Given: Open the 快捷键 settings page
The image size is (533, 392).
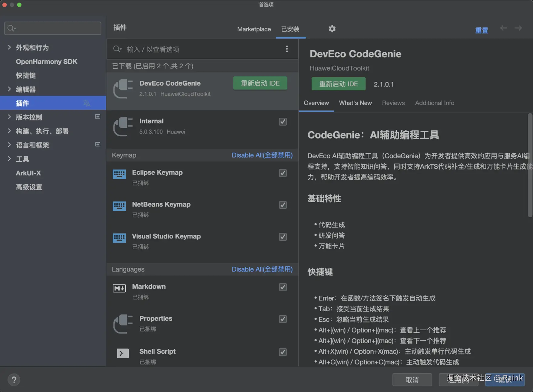Looking at the screenshot, I should coord(26,75).
